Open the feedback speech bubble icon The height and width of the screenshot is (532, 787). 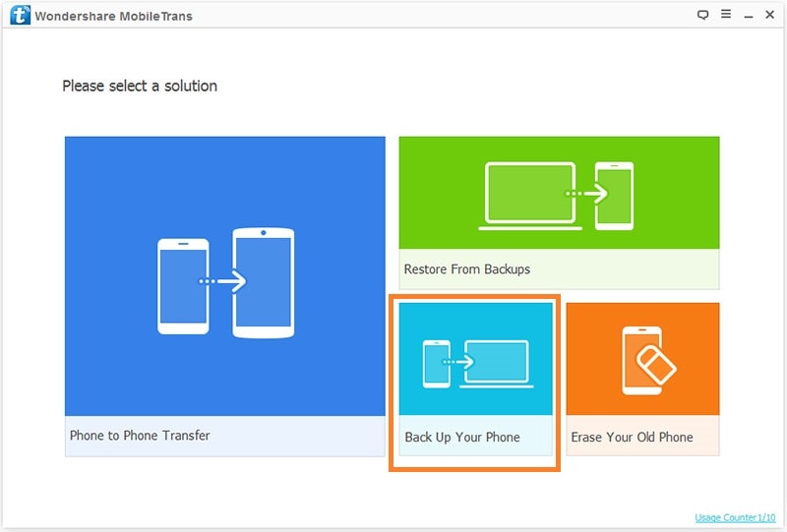[x=702, y=15]
